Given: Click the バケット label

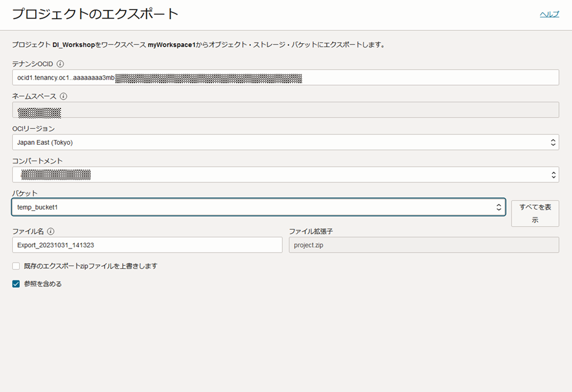Looking at the screenshot, I should click(25, 194).
